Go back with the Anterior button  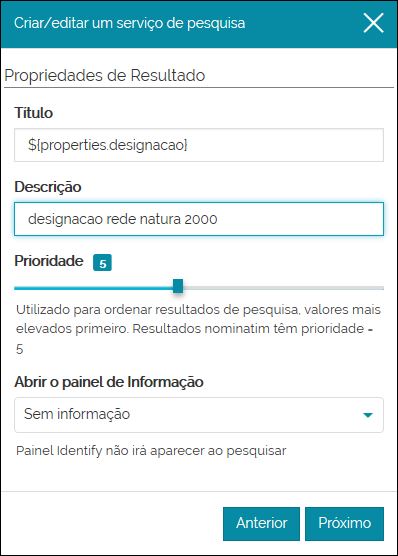(261, 524)
